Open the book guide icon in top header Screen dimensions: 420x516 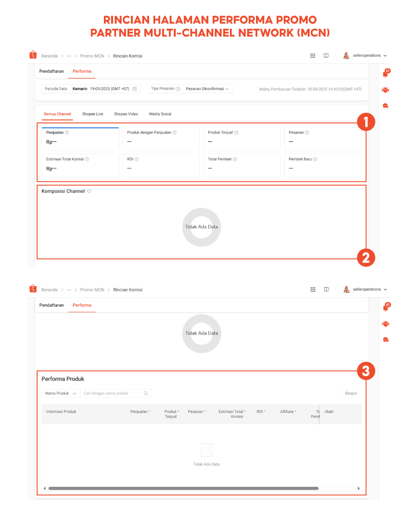[x=326, y=56]
